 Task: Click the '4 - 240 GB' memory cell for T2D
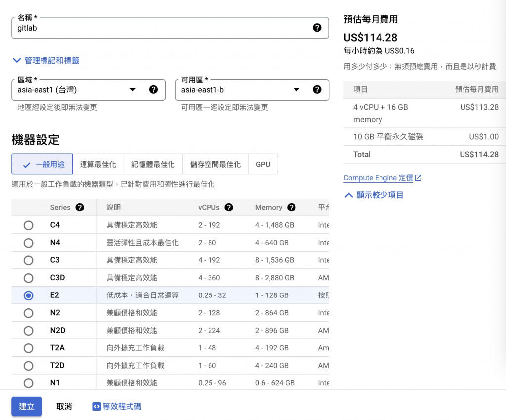(272, 366)
